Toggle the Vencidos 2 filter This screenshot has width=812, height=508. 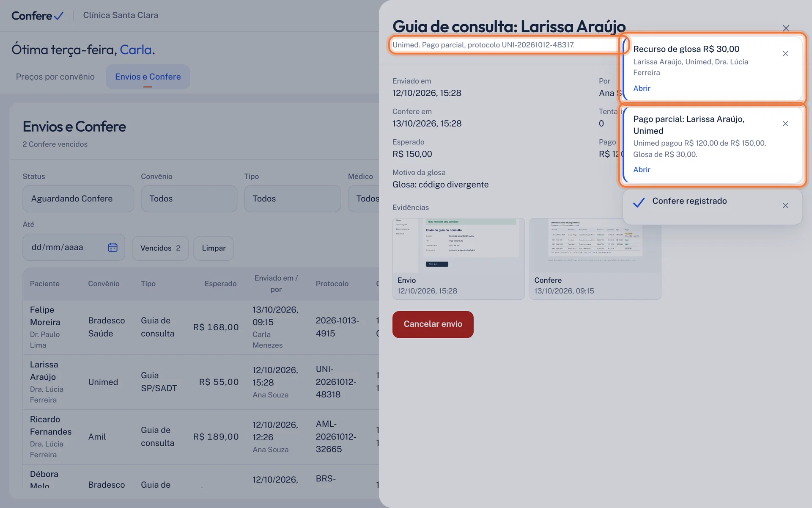(160, 248)
